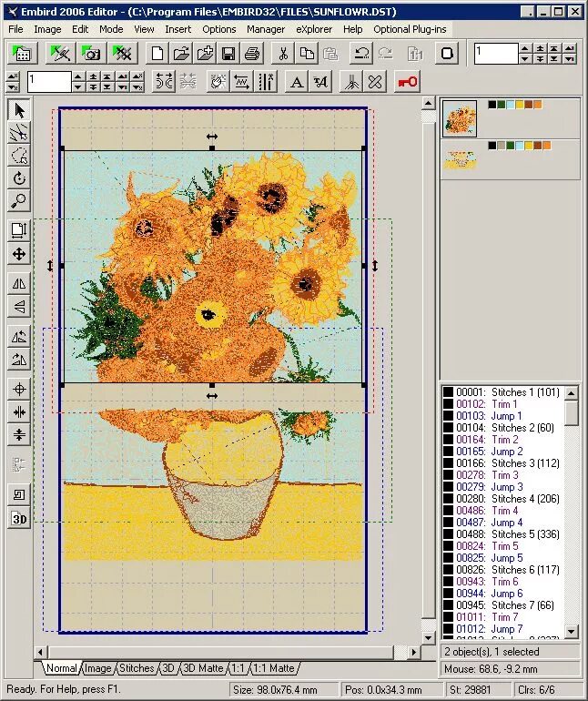Toggle the 3D view button in left toolbar
The height and width of the screenshot is (701, 588).
pyautogui.click(x=19, y=519)
